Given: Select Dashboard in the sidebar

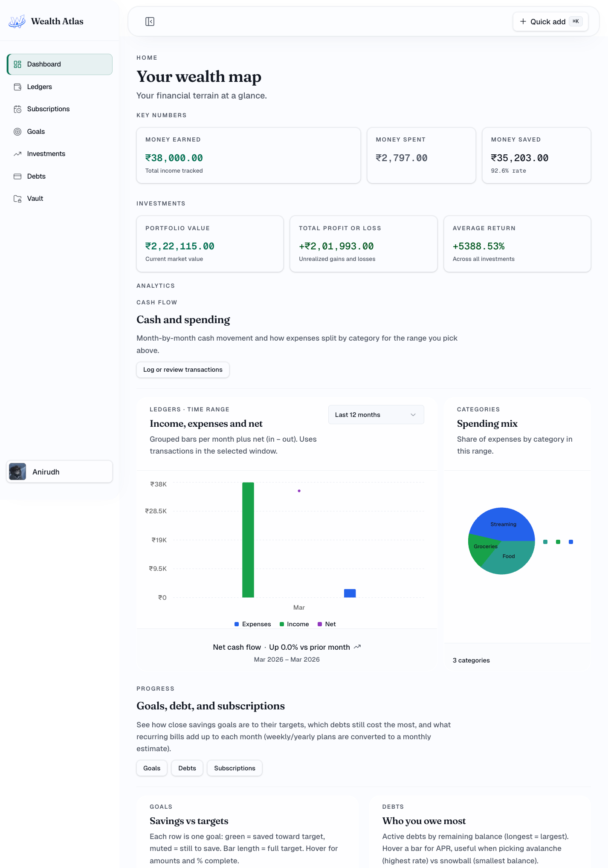Looking at the screenshot, I should click(x=60, y=64).
